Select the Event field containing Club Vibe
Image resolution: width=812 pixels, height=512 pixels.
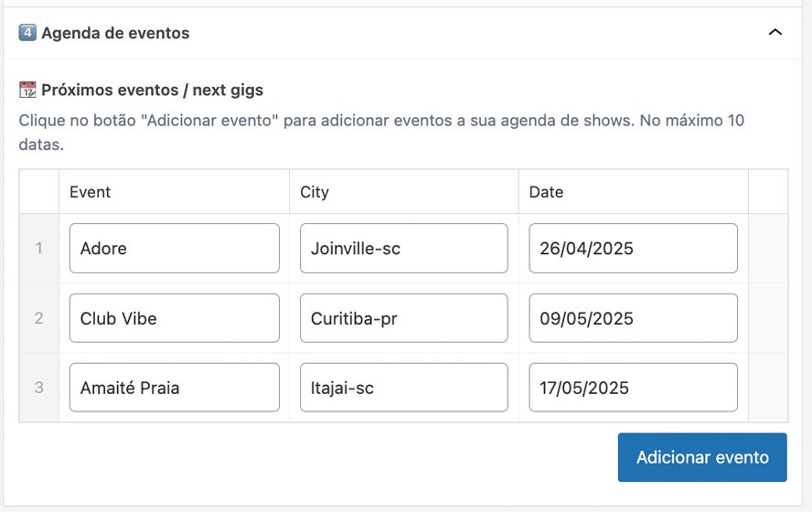(174, 318)
